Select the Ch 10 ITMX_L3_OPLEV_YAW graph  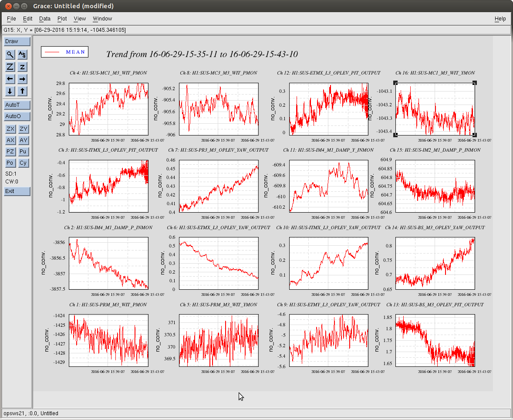point(328,263)
